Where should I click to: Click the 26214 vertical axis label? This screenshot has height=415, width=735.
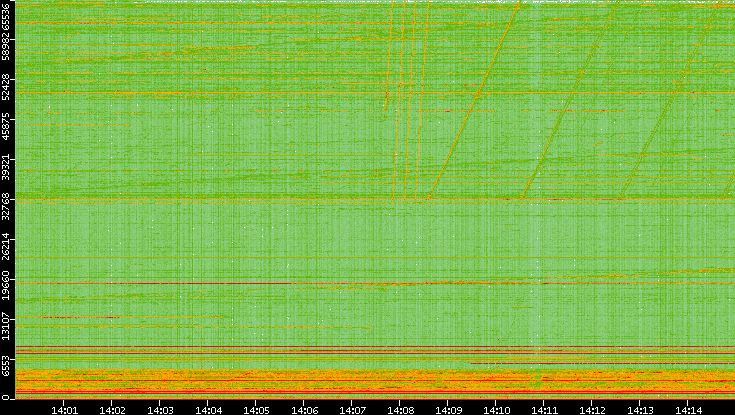pyautogui.click(x=5, y=246)
